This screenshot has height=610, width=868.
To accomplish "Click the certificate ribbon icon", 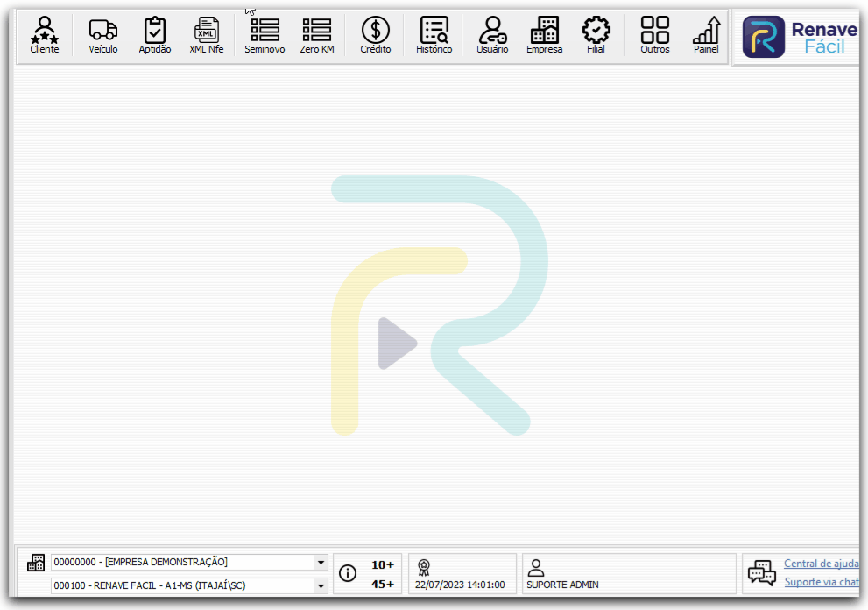I will (x=424, y=567).
